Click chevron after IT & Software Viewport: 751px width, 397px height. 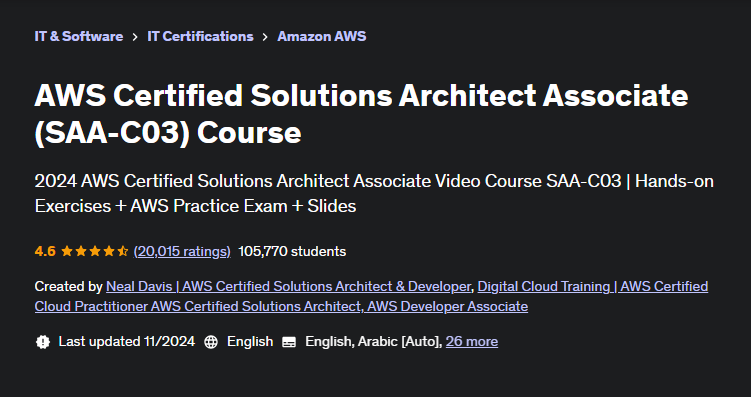point(135,37)
